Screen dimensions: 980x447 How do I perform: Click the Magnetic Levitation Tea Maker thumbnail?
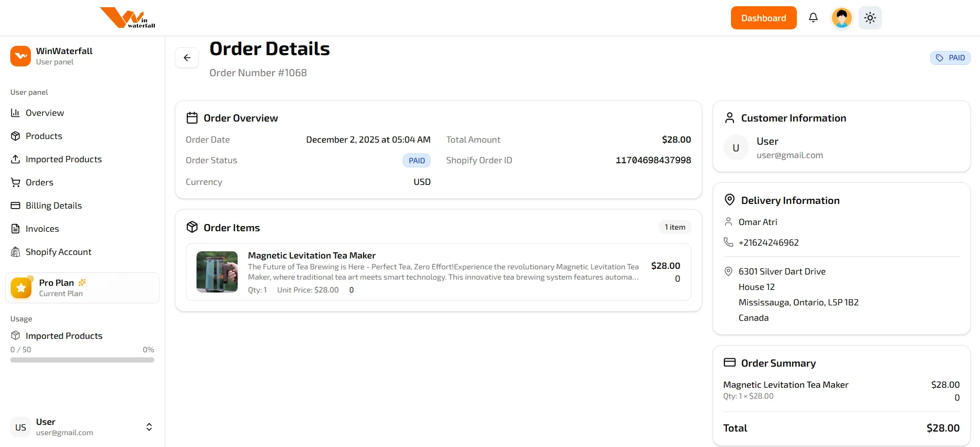[x=217, y=272]
